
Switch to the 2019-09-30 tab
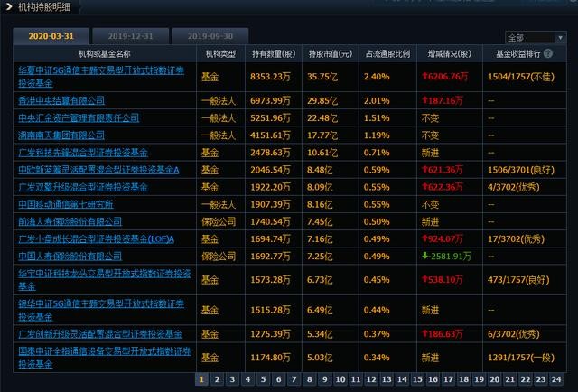(210, 36)
